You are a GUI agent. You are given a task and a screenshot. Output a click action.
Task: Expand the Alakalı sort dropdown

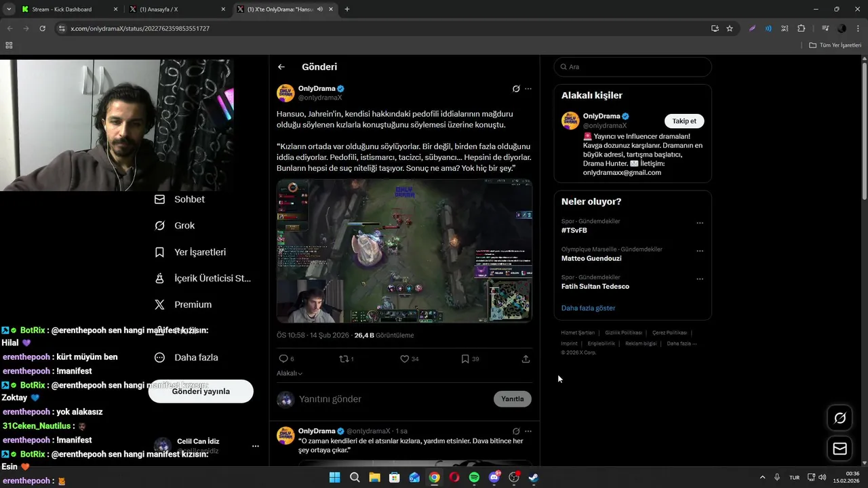point(290,373)
